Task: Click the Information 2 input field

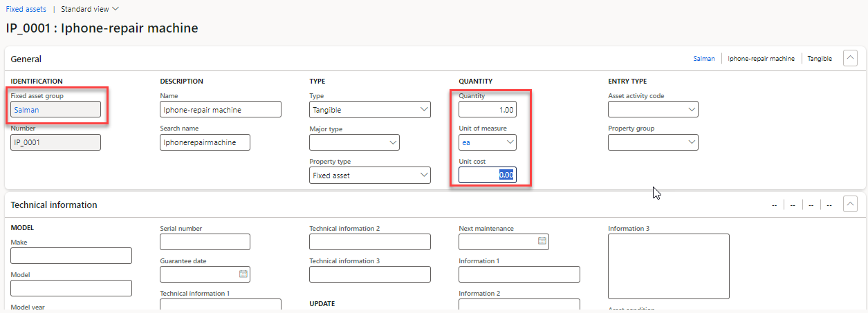Action: pyautogui.click(x=519, y=305)
